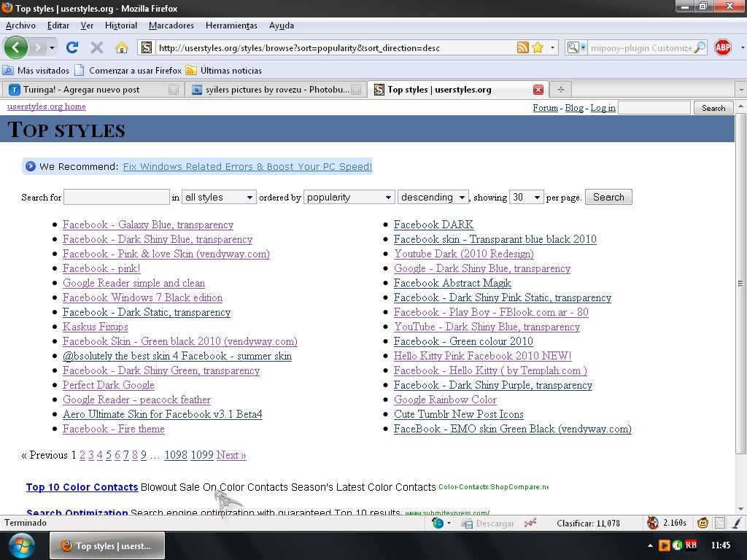Click the Search button beside per page

[608, 197]
